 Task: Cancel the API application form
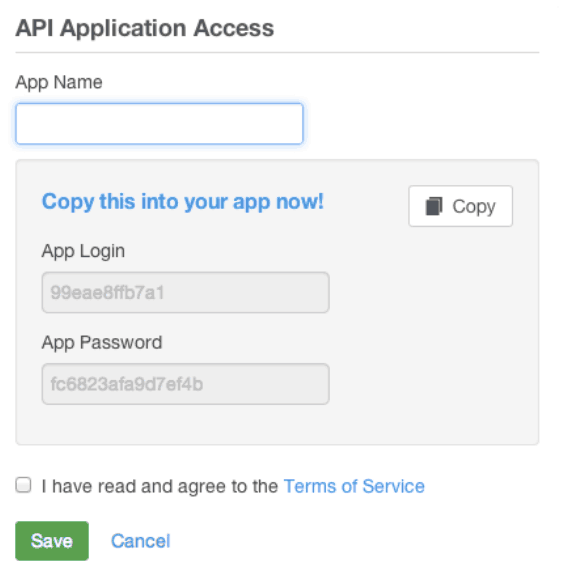[x=141, y=541]
